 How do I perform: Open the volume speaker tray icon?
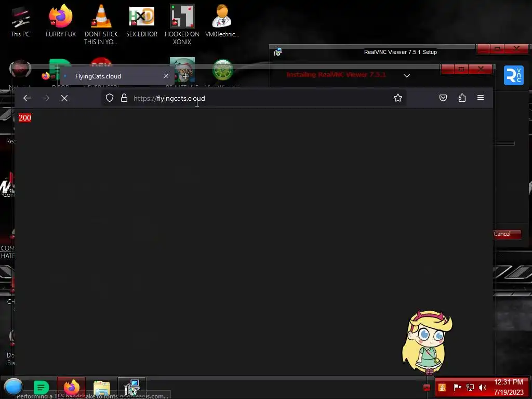pyautogui.click(x=483, y=388)
